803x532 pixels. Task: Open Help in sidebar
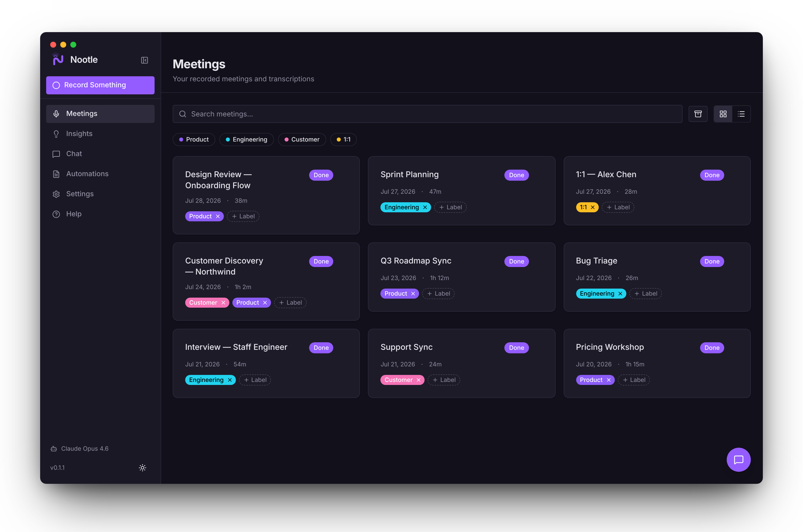point(100,214)
